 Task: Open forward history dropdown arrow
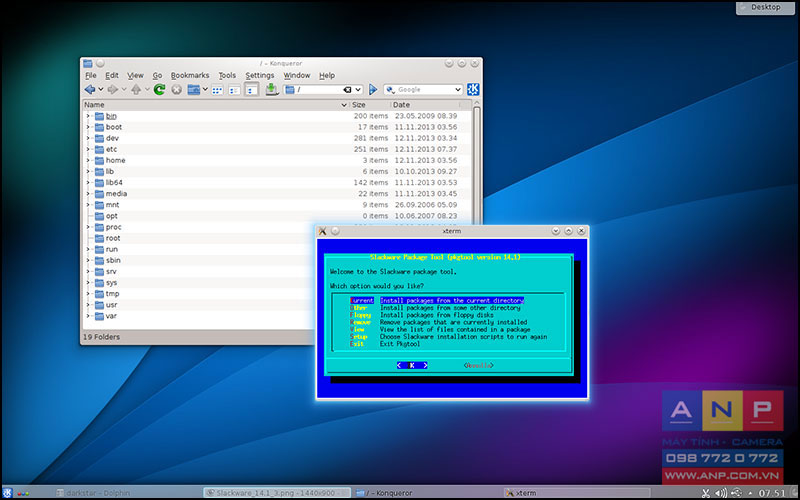click(123, 90)
